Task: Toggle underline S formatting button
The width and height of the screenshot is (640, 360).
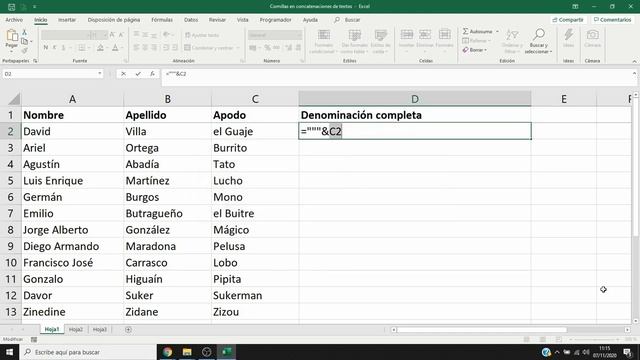Action: tap(64, 48)
